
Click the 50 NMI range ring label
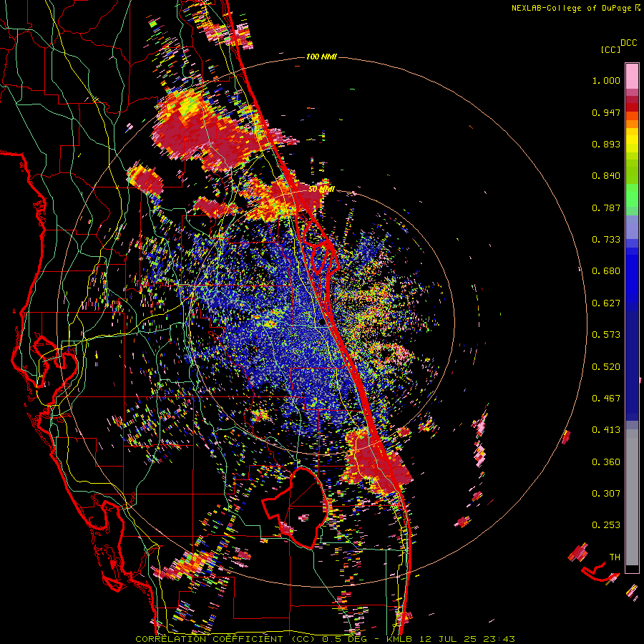point(321,190)
